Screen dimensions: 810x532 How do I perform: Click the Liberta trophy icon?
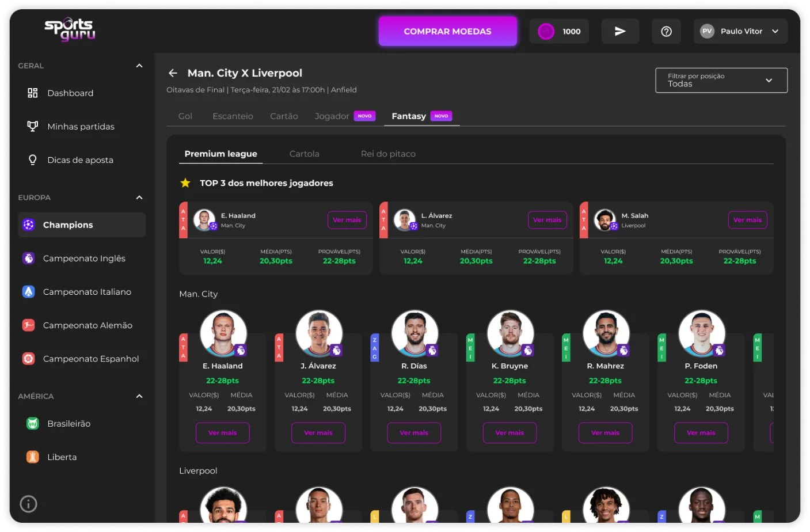click(33, 457)
